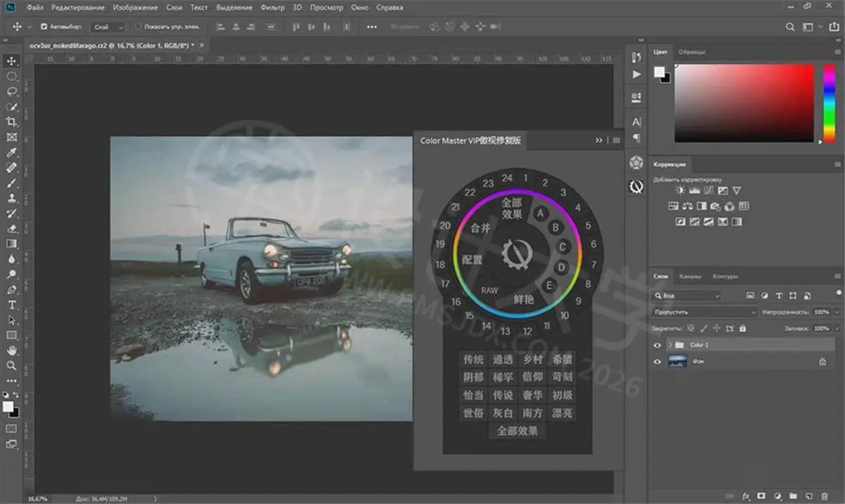Add a layer mask

point(763,496)
